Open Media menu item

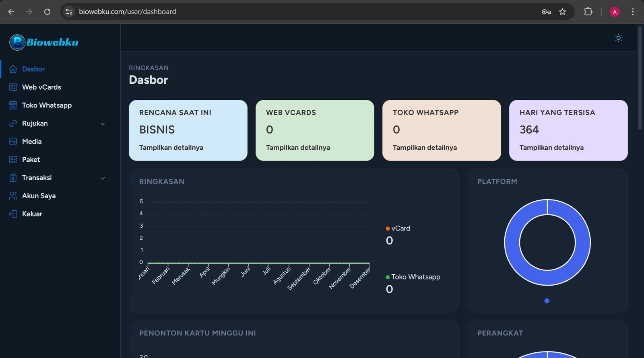coord(32,142)
